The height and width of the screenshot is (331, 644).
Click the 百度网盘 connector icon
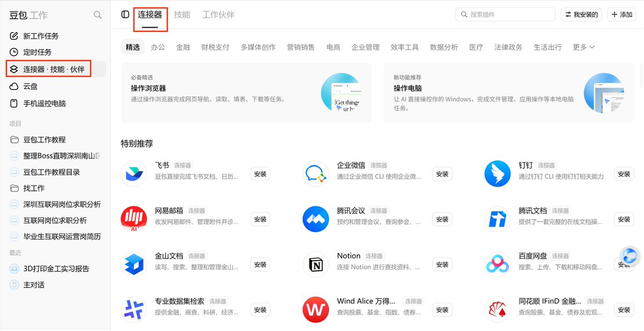[497, 264]
